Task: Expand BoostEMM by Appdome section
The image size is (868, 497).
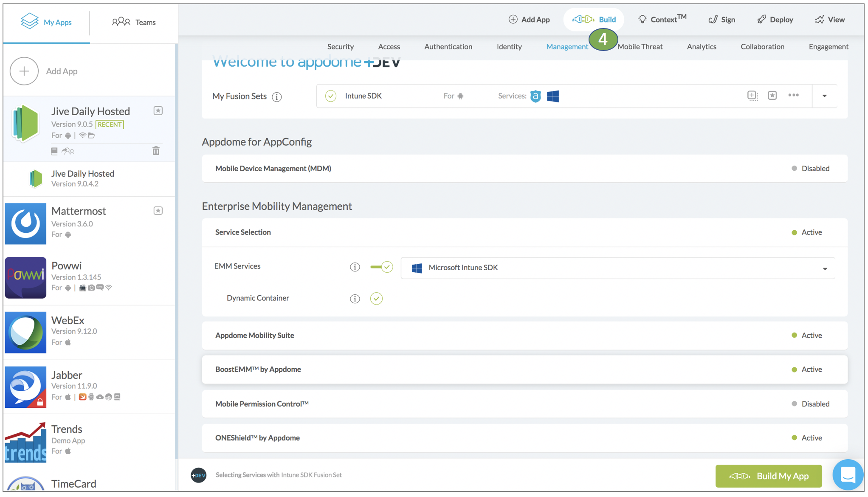Action: [524, 370]
